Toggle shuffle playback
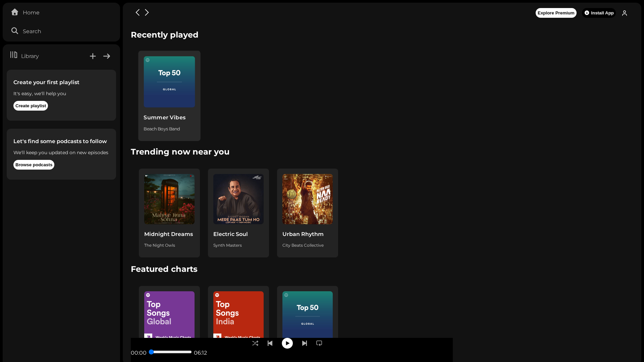 pos(255,343)
